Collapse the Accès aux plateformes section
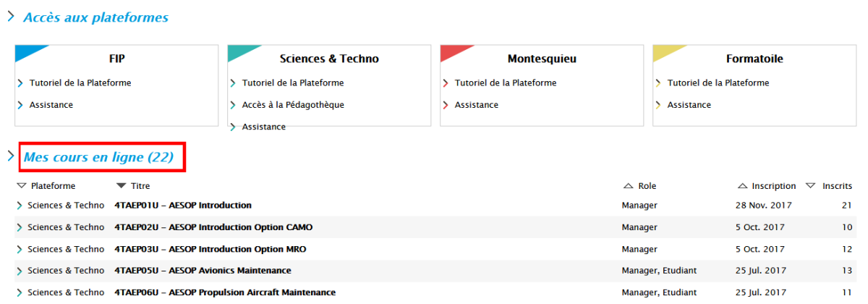 pyautogui.click(x=10, y=17)
